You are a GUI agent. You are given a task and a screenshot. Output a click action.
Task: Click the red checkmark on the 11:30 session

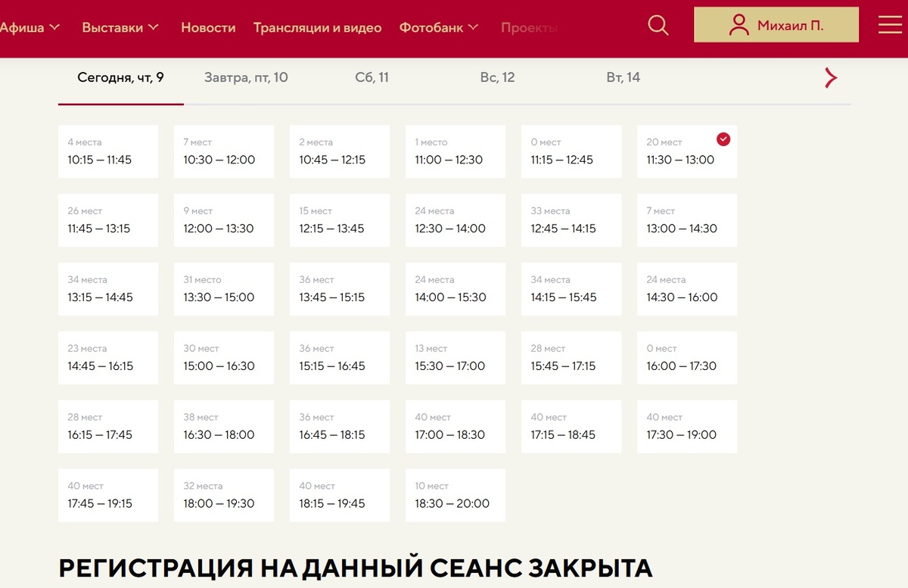[x=723, y=138]
